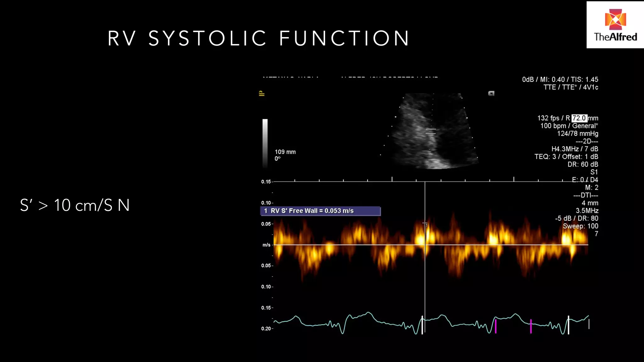Click the S' > 10 cm/S N text

75,205
